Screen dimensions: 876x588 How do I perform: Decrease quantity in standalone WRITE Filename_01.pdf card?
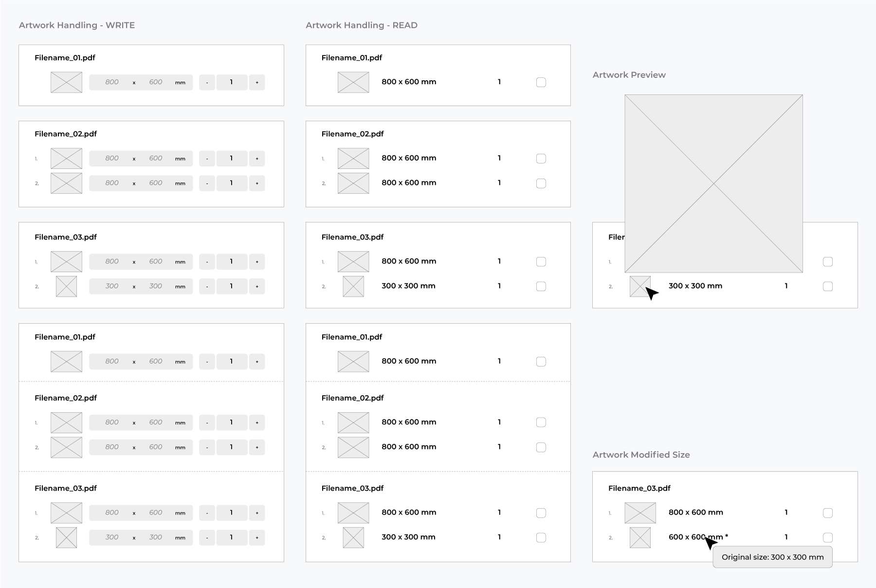pos(207,82)
